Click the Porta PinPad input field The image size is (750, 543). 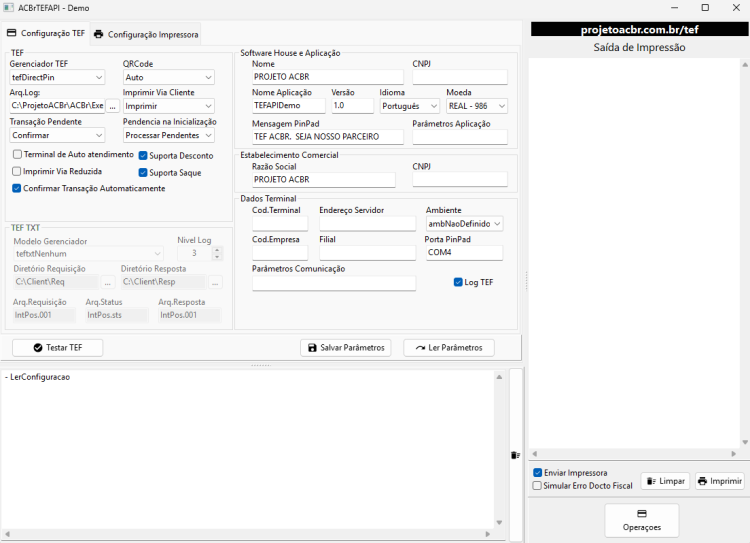tap(464, 253)
